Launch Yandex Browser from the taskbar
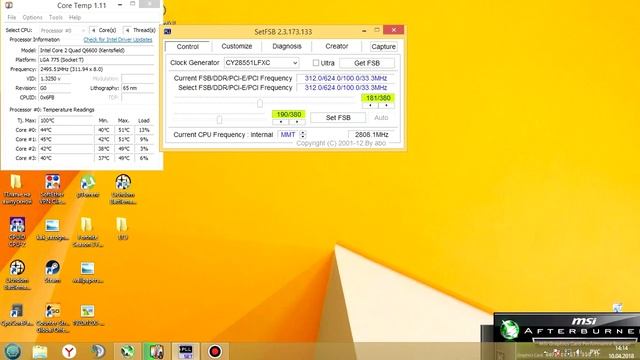The height and width of the screenshot is (360, 640). pos(69,351)
